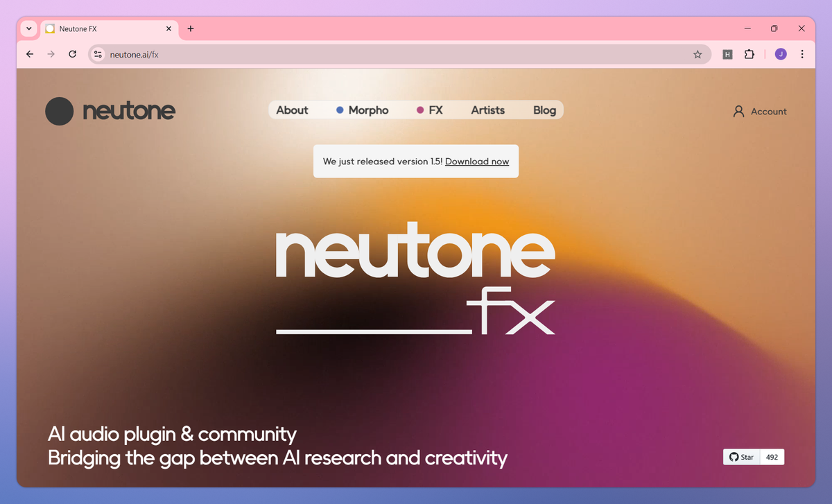Click the neutone wordmark in header

(x=129, y=111)
